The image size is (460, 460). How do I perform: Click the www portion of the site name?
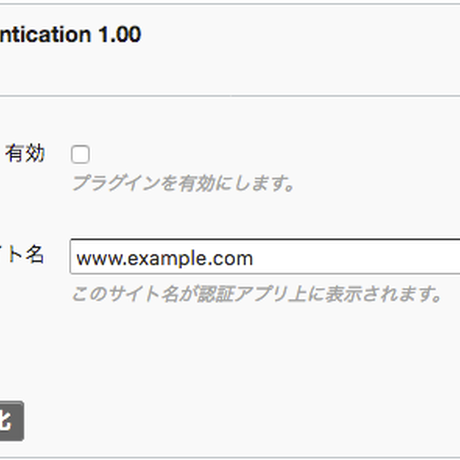point(97,259)
